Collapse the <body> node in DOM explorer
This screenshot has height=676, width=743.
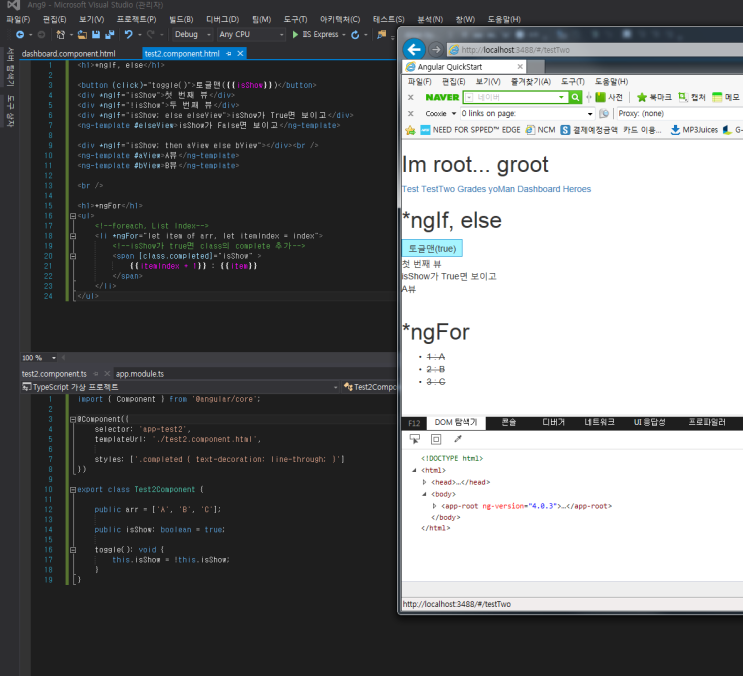[x=424, y=494]
